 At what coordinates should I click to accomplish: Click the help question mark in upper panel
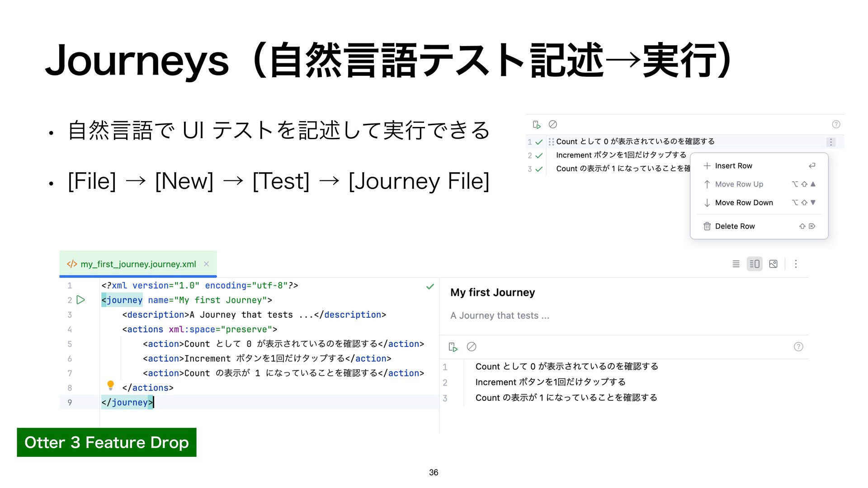click(836, 124)
